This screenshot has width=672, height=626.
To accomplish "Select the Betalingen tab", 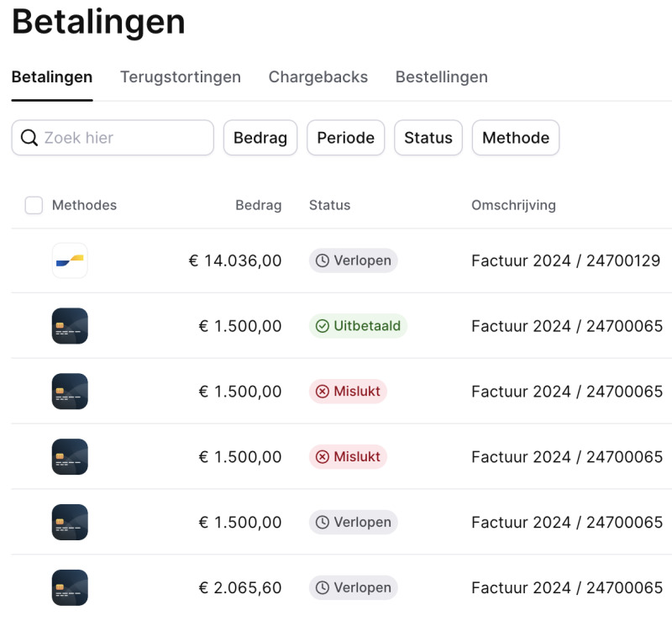I will tap(52, 77).
